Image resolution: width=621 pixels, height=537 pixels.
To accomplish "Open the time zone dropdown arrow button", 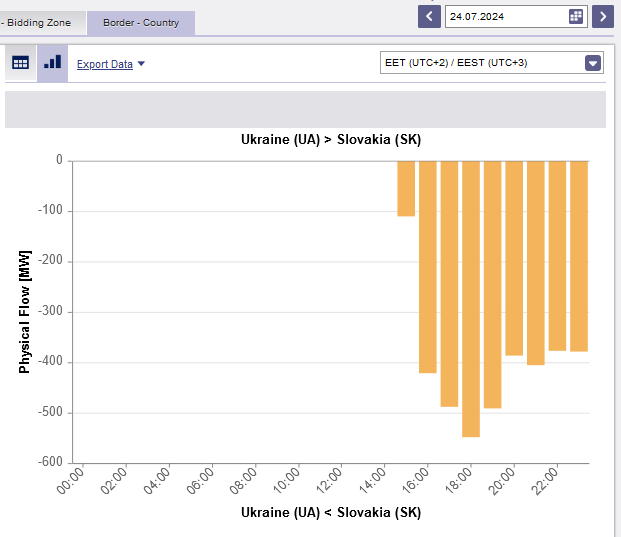I will coord(593,63).
